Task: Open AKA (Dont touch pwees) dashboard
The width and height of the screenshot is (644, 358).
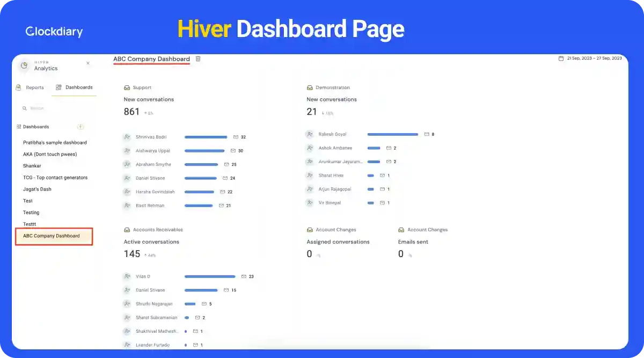Action: [x=50, y=154]
